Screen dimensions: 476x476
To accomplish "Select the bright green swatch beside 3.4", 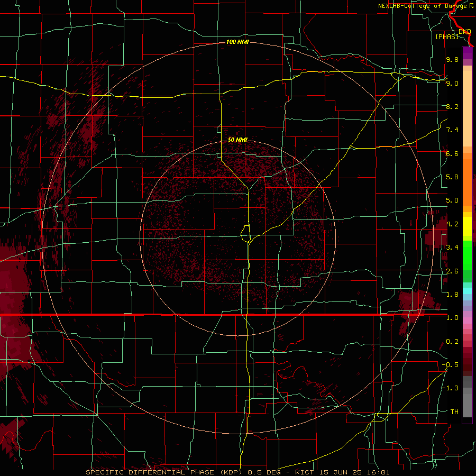I will [x=467, y=255].
